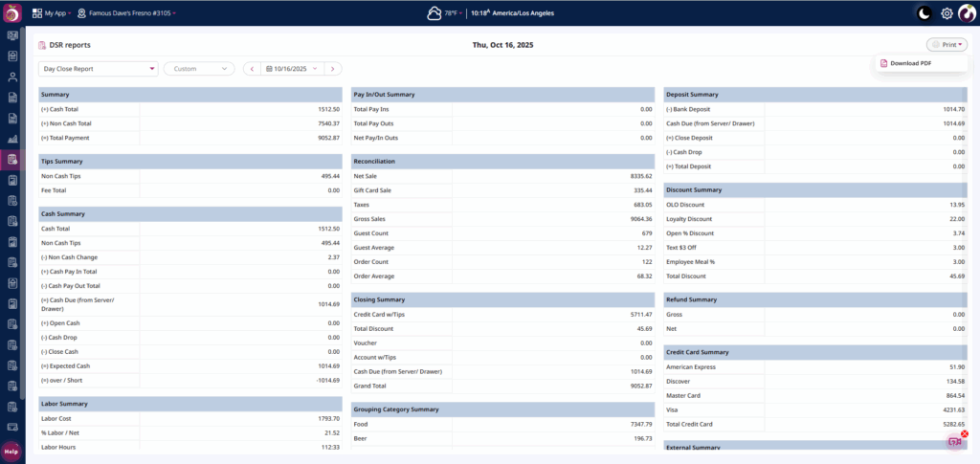Select the user profile icon in the sidebar
This screenshot has width=980, height=464.
[12, 77]
